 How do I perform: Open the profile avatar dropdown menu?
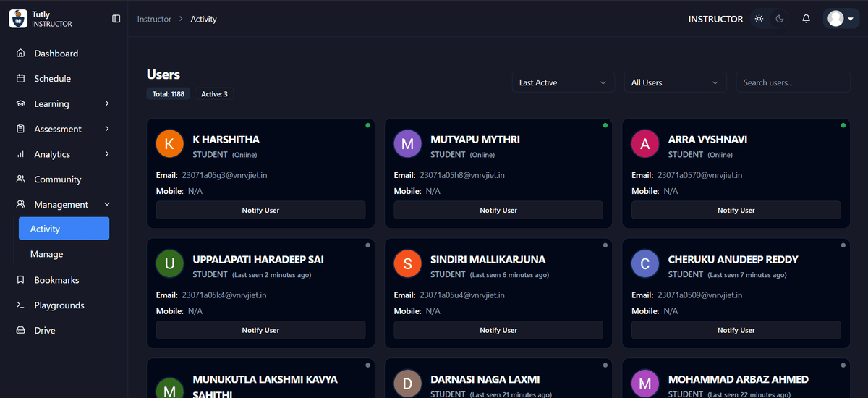click(x=841, y=19)
